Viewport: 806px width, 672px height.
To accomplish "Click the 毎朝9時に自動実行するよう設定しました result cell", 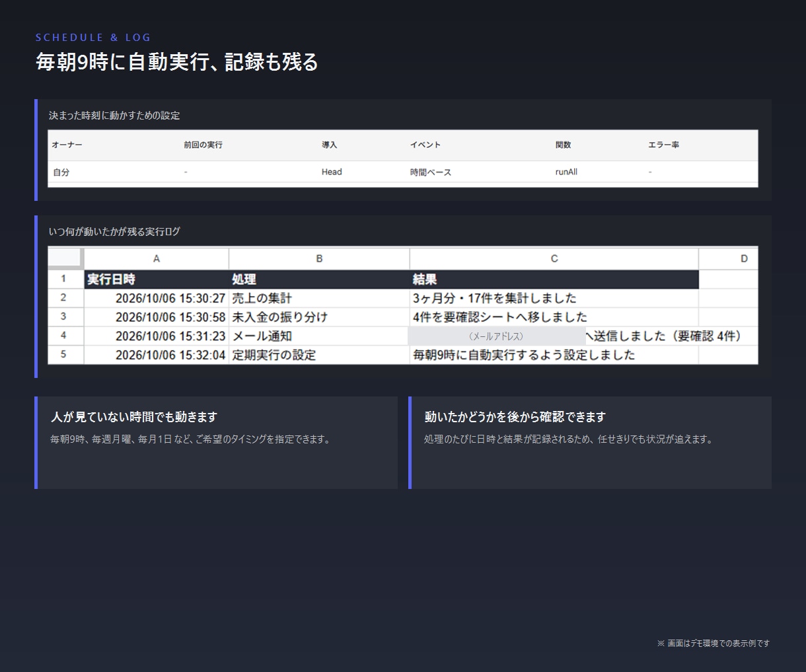I will coord(554,355).
